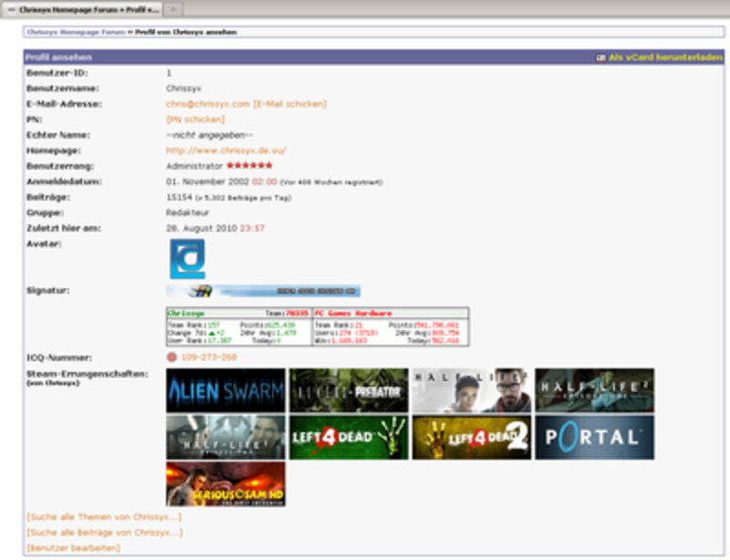The image size is (730, 560).
Task: Open the Half-Life 2 Episode Two banner
Action: (x=225, y=438)
